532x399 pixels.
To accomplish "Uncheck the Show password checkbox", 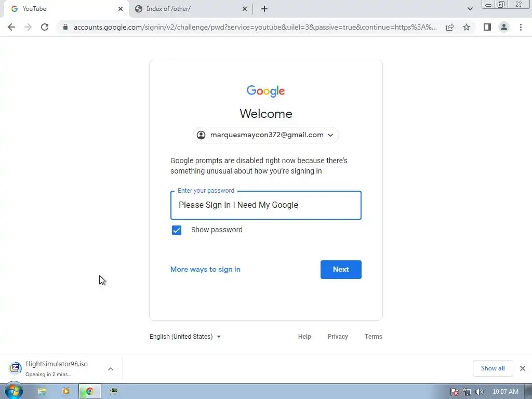I will (x=177, y=230).
